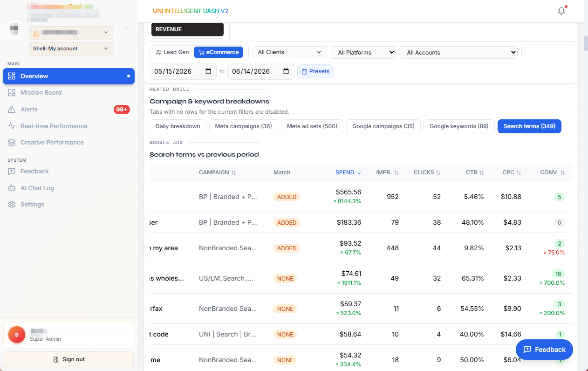Screen dimensions: 588x371
Task: Open calendar picker on end date 06/14/2026
Action: [x=286, y=71]
